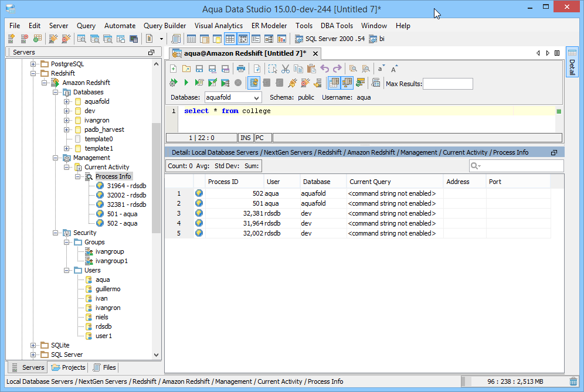
Task: Click the Detail panel search field
Action: [x=516, y=166]
